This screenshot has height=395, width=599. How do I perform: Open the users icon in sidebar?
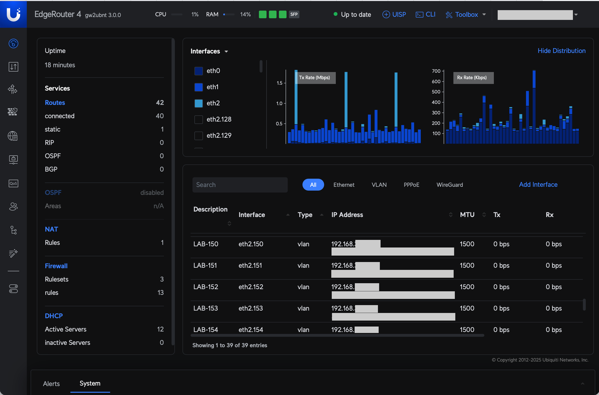click(x=13, y=207)
